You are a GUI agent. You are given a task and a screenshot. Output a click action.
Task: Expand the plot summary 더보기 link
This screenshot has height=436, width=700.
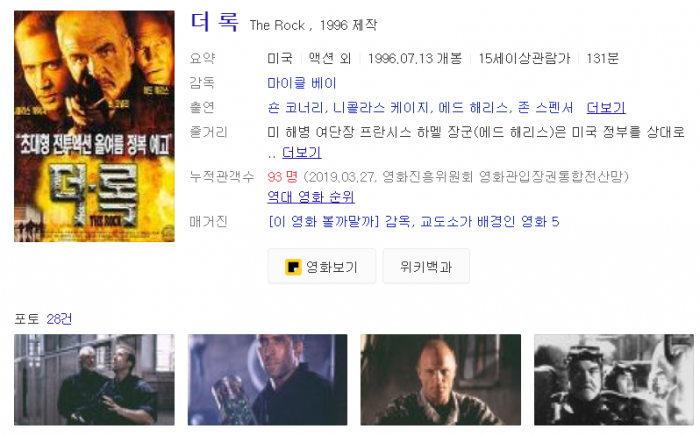(x=301, y=153)
